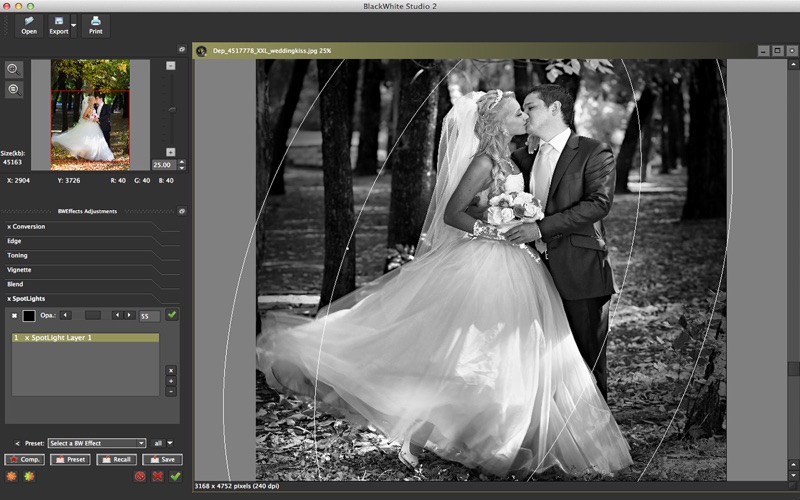Select SpotLight Layer 1 in list
The width and height of the screenshot is (800, 500).
85,338
